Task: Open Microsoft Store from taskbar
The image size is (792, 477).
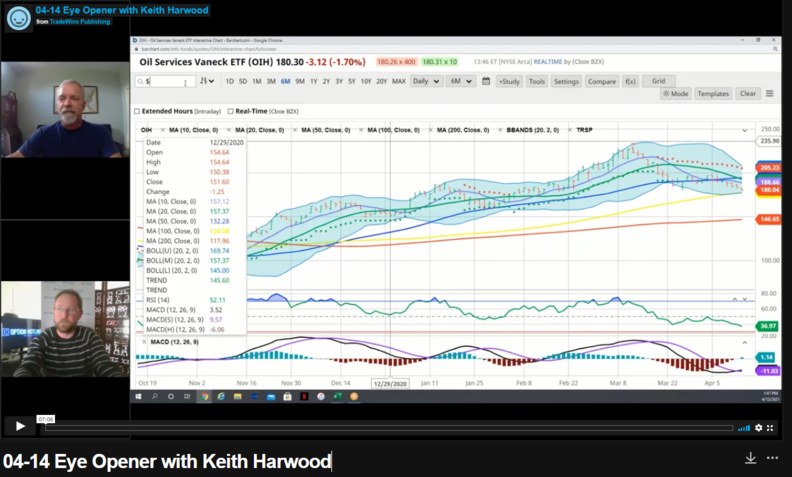Action: click(x=287, y=397)
